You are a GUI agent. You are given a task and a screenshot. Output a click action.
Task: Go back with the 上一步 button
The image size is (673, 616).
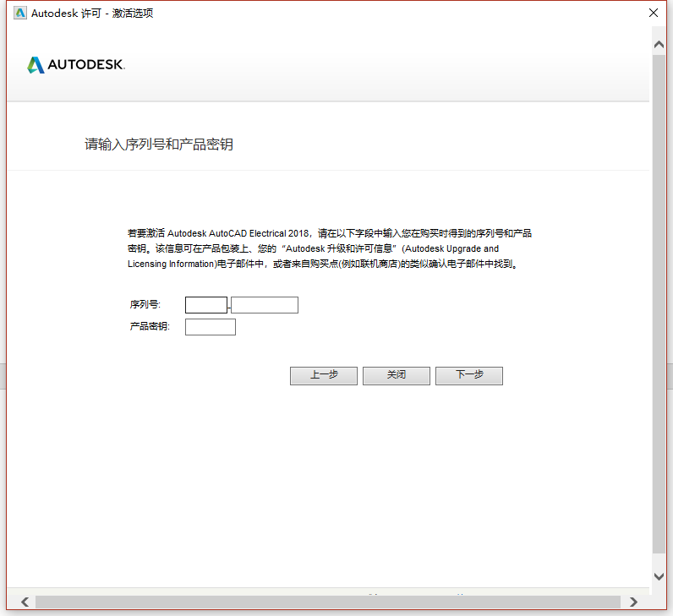[324, 376]
